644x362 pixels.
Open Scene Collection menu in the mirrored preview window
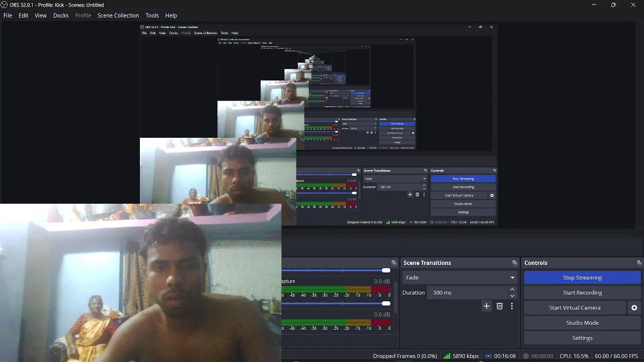pyautogui.click(x=205, y=33)
